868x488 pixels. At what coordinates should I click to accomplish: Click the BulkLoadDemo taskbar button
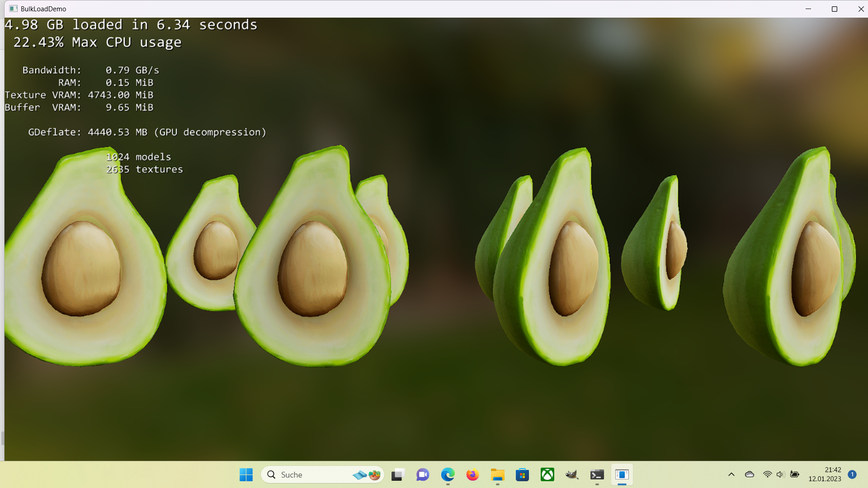(622, 474)
